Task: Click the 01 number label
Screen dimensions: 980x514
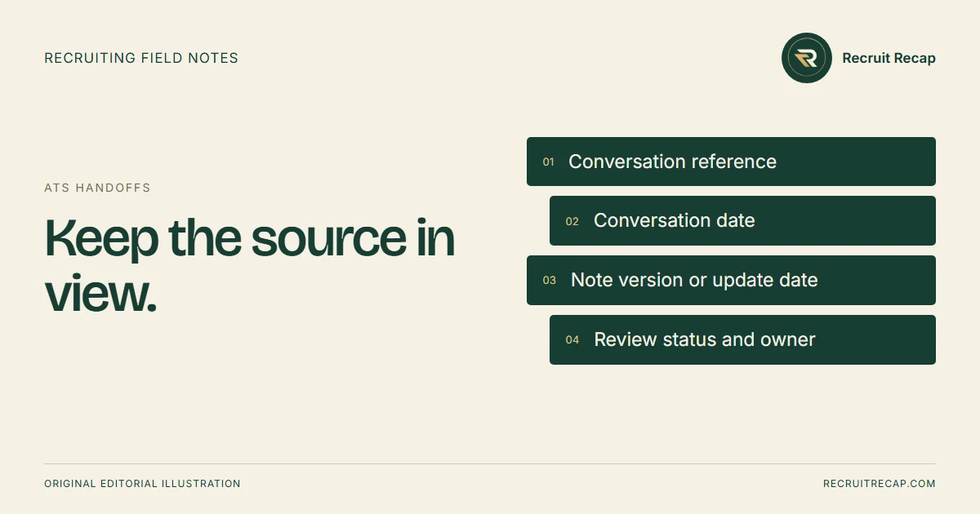Action: (x=549, y=162)
